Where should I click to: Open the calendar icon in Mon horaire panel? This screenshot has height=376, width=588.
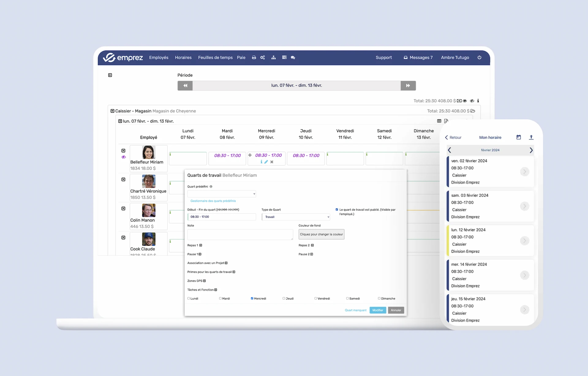coord(518,137)
